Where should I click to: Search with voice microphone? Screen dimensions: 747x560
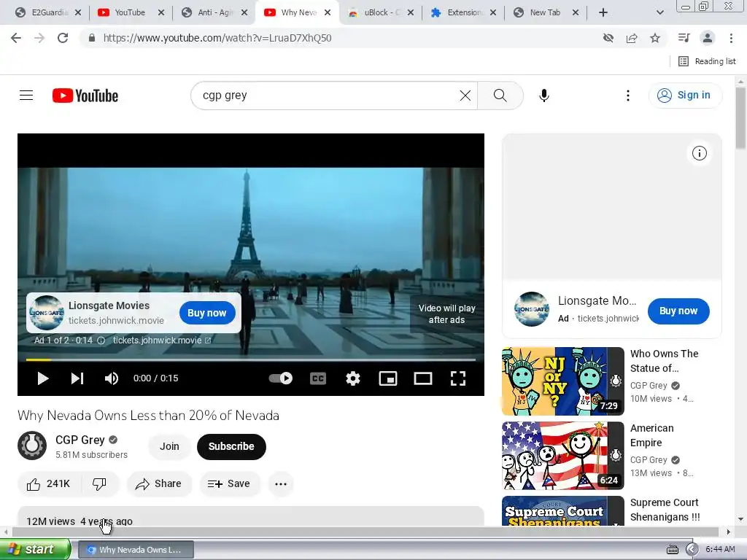tap(544, 96)
